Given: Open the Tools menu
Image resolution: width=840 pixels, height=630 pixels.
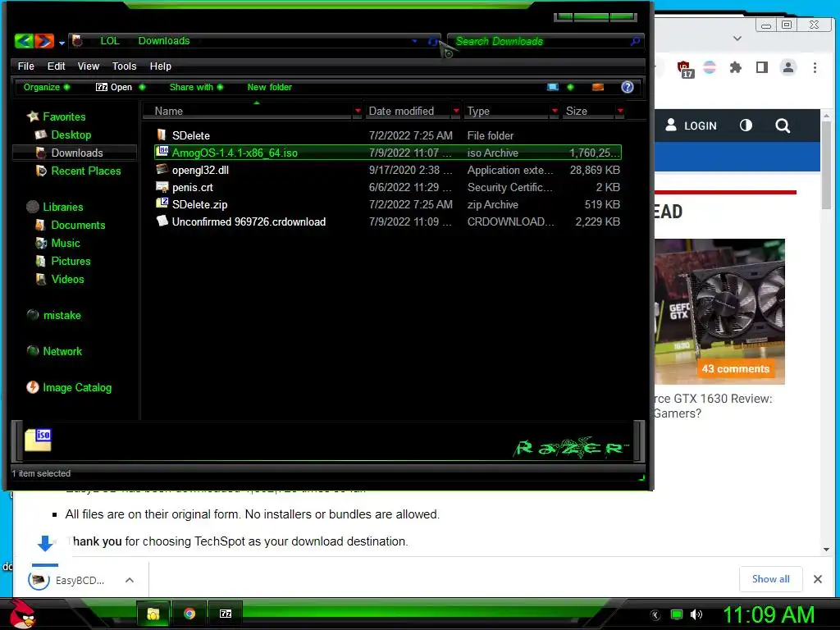Looking at the screenshot, I should click(125, 66).
